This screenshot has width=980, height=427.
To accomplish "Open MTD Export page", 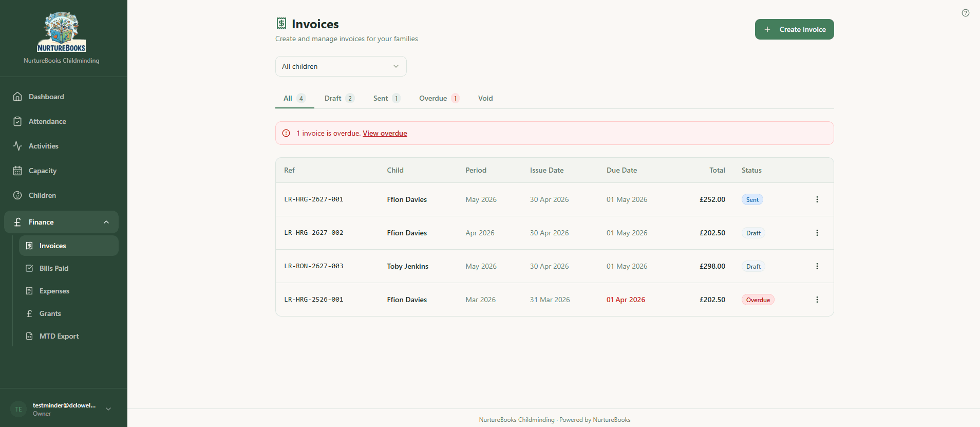I will [x=69, y=336].
